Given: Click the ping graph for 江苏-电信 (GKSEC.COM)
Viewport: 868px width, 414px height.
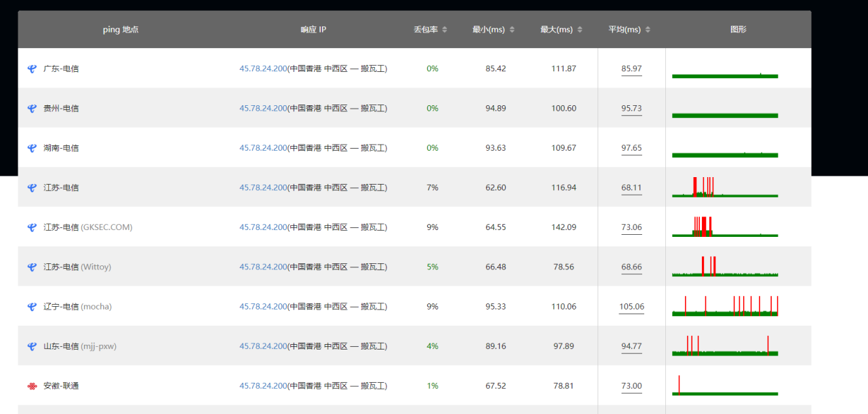Looking at the screenshot, I should pos(725,227).
